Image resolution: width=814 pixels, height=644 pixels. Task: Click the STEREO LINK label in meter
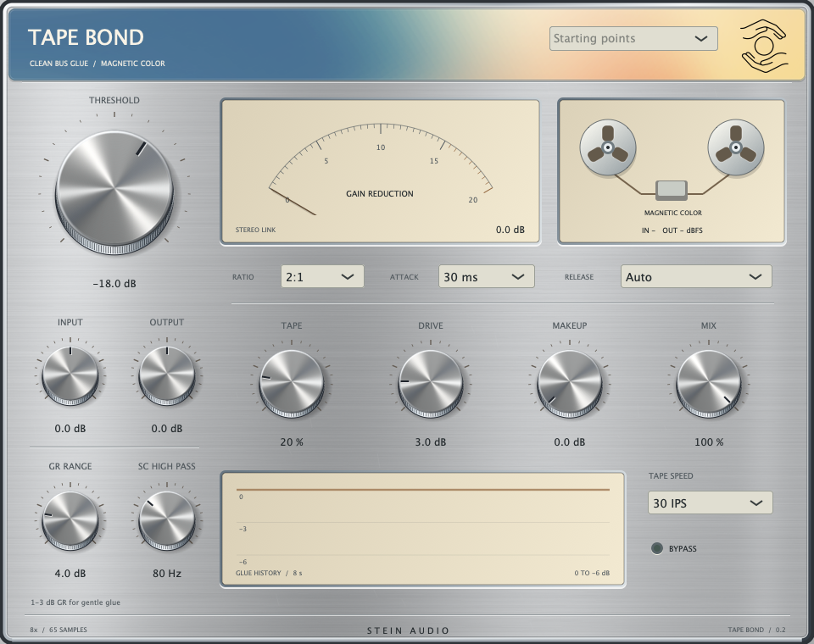255,230
